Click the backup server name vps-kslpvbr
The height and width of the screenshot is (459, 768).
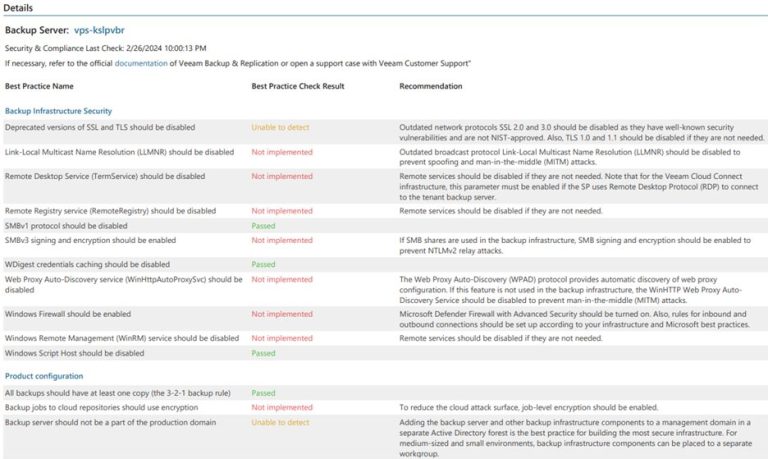click(99, 31)
